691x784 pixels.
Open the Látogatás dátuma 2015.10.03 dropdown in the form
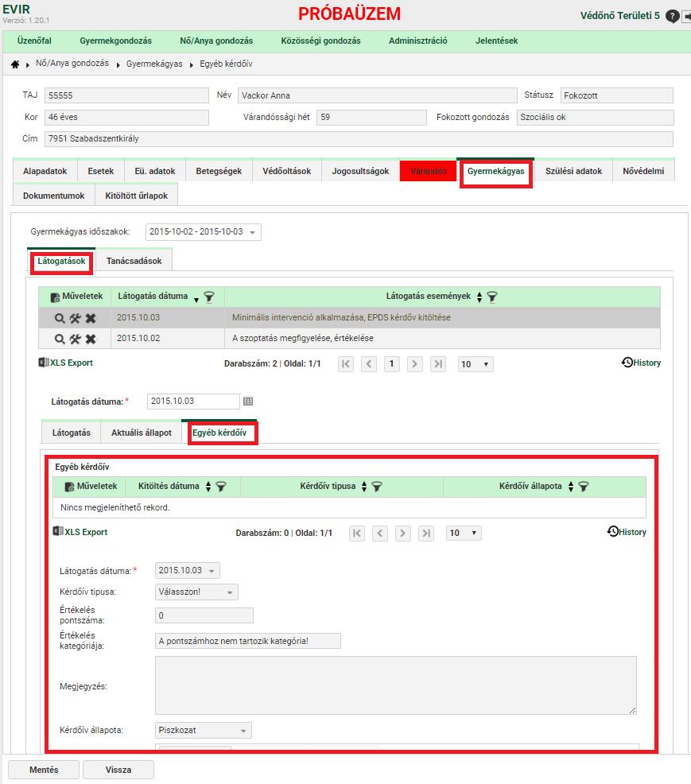pyautogui.click(x=188, y=570)
